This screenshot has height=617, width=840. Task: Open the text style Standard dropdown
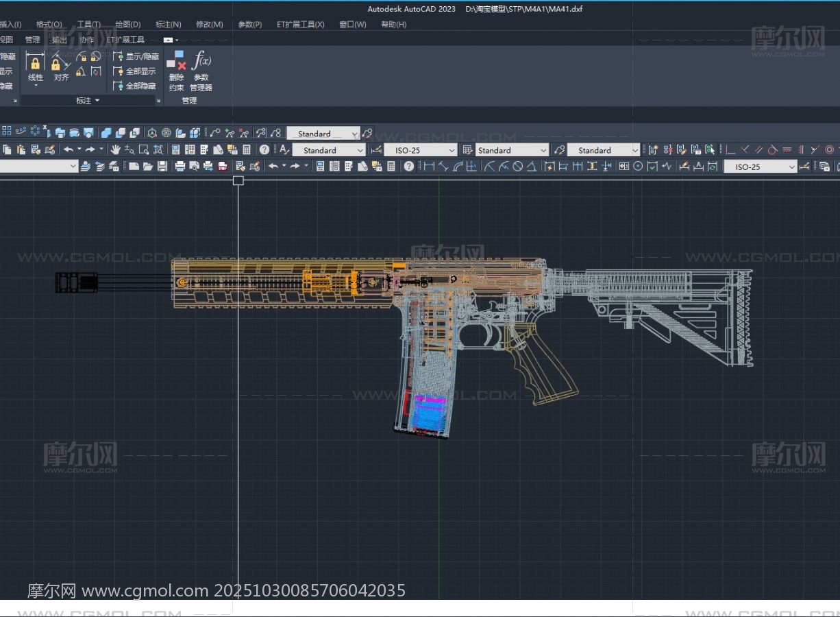tap(329, 150)
